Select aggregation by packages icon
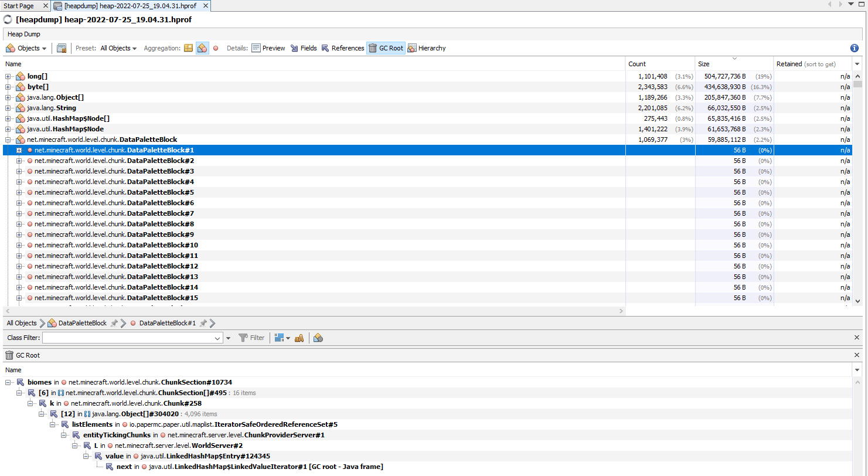Image resolution: width=868 pixels, height=476 pixels. click(188, 48)
